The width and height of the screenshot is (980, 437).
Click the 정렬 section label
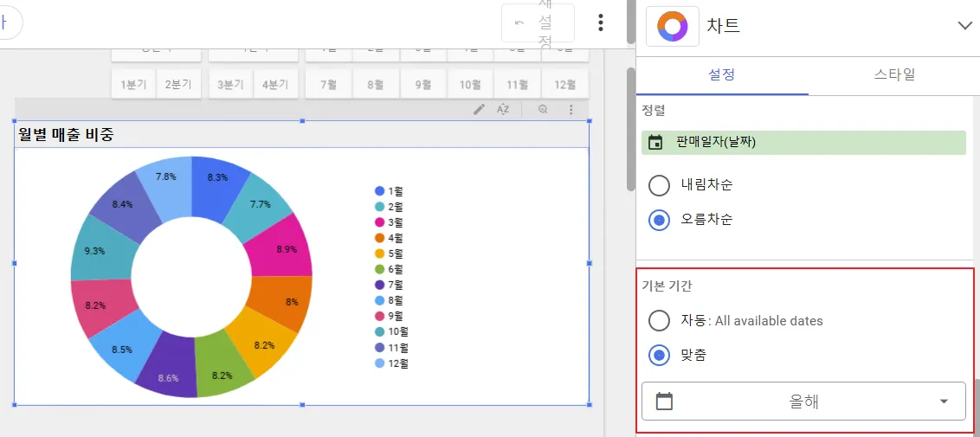654,111
